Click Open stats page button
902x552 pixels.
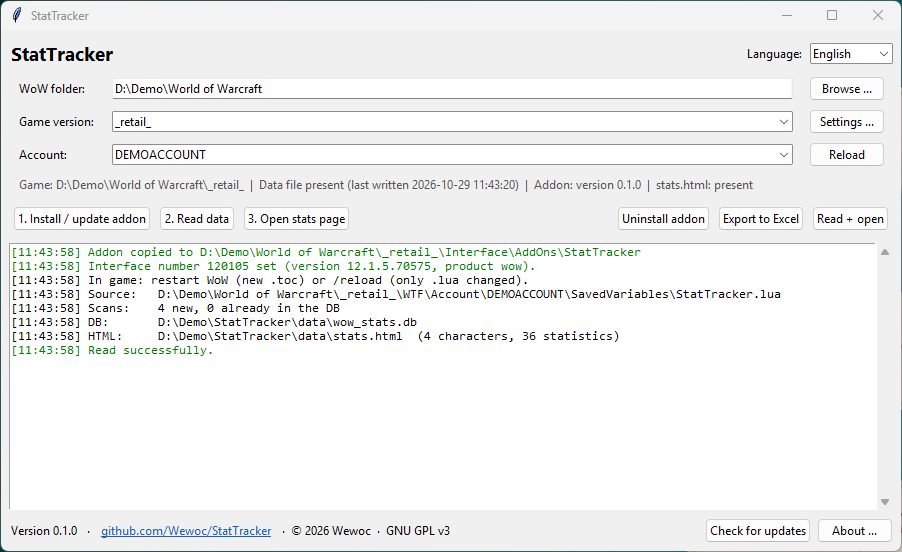(x=296, y=219)
